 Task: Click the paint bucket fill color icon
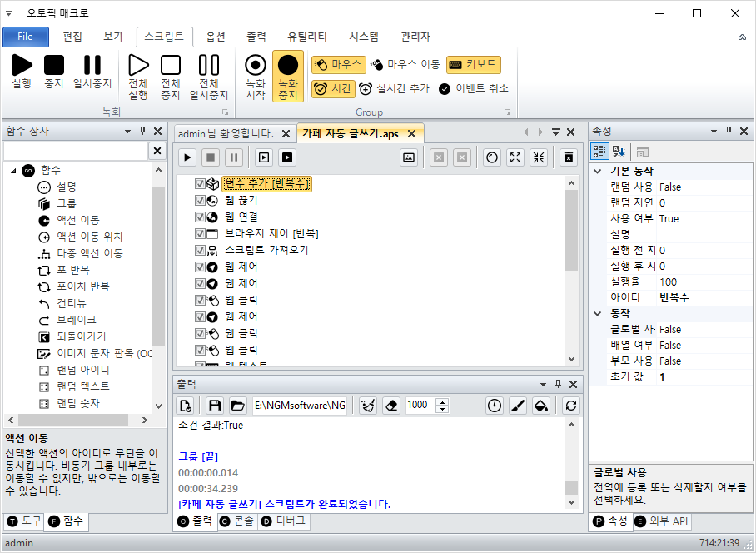click(541, 406)
